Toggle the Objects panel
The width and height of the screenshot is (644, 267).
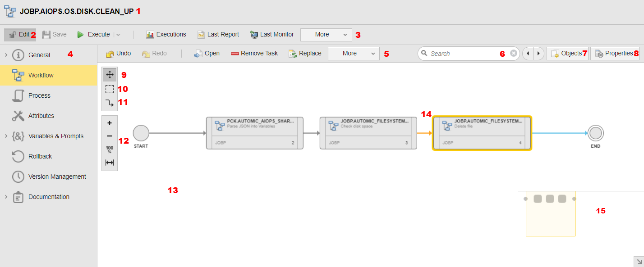[567, 54]
